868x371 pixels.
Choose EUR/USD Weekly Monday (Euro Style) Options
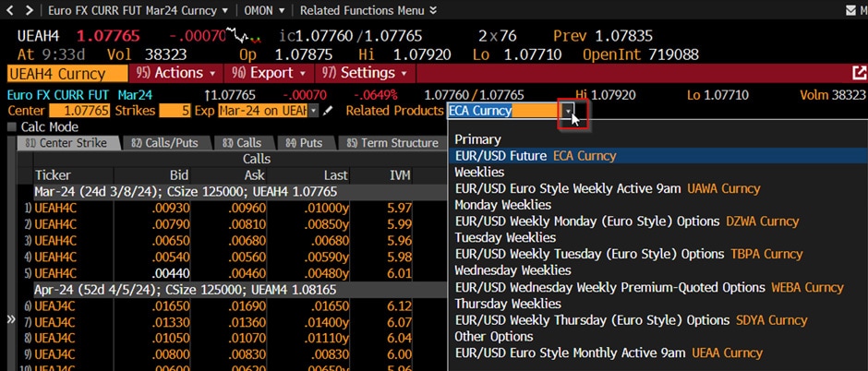[626, 221]
